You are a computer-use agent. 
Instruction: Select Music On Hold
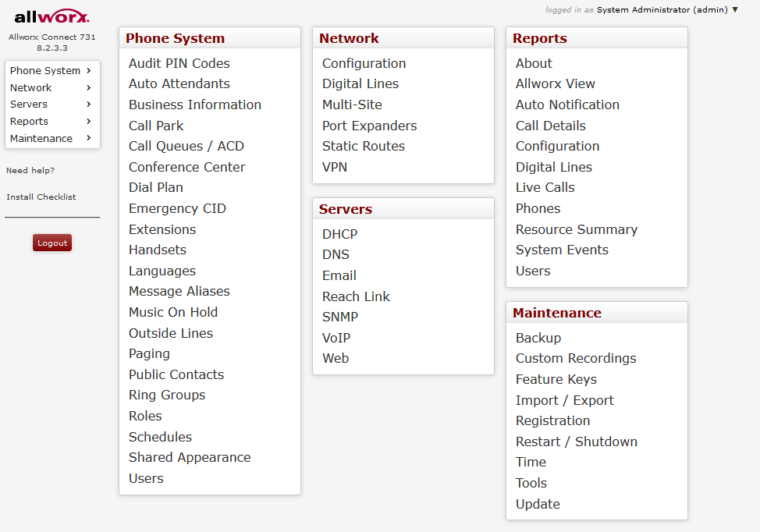(173, 312)
